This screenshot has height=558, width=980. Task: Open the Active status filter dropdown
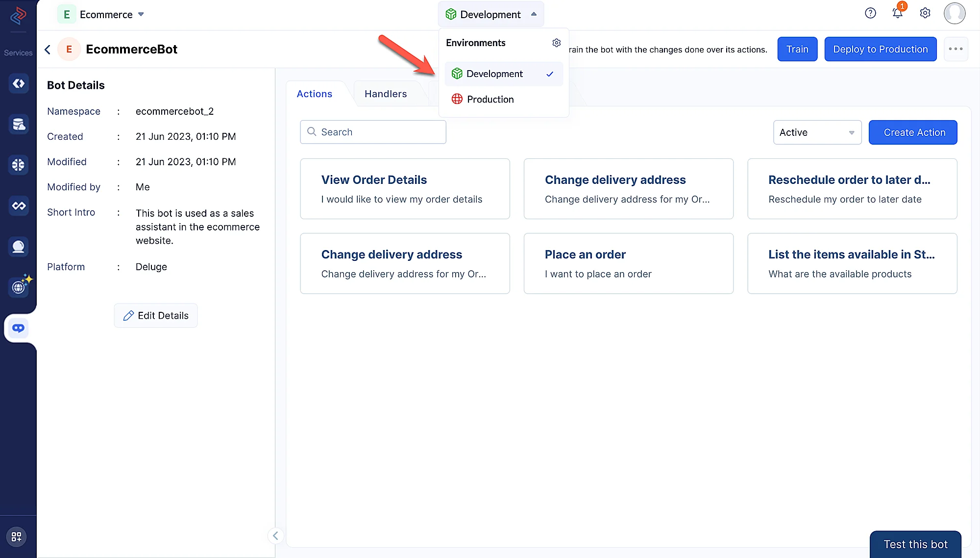[x=817, y=132]
